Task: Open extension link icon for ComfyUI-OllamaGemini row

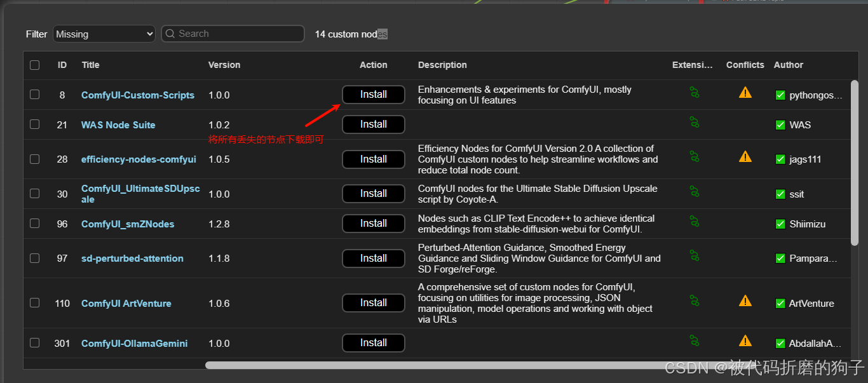Action: (x=694, y=341)
